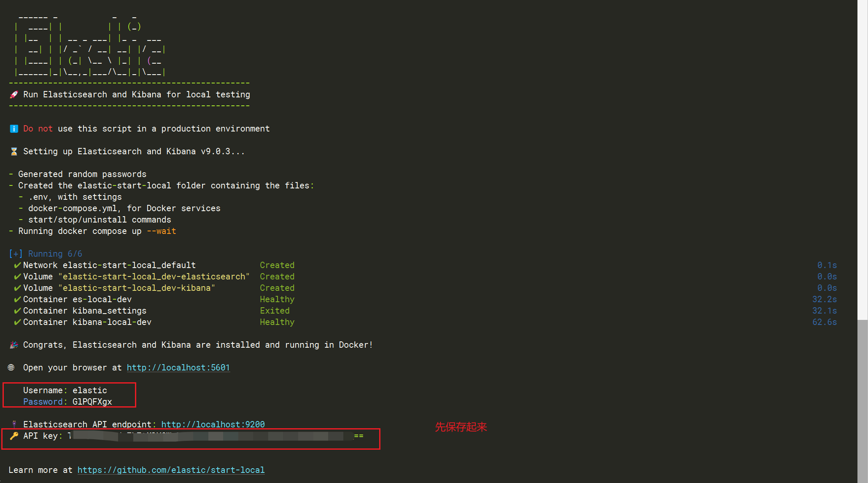
Task: Open the http://localhost:9200 endpoint link
Action: pos(213,424)
